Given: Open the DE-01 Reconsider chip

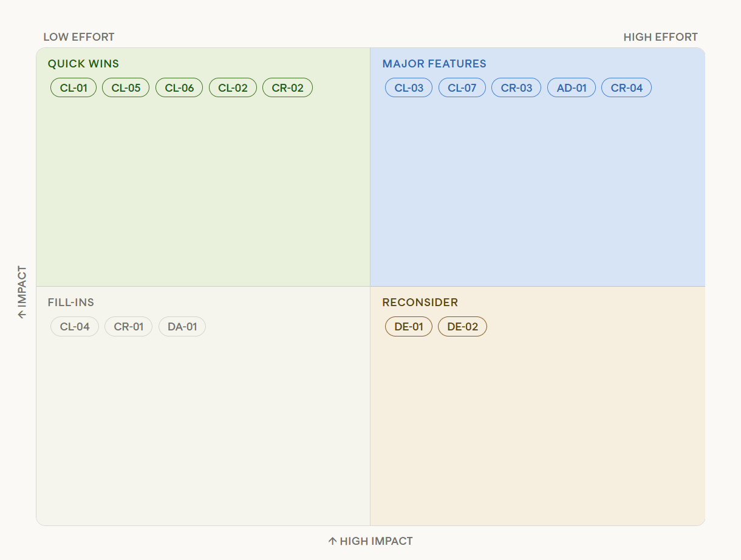Looking at the screenshot, I should (x=409, y=327).
